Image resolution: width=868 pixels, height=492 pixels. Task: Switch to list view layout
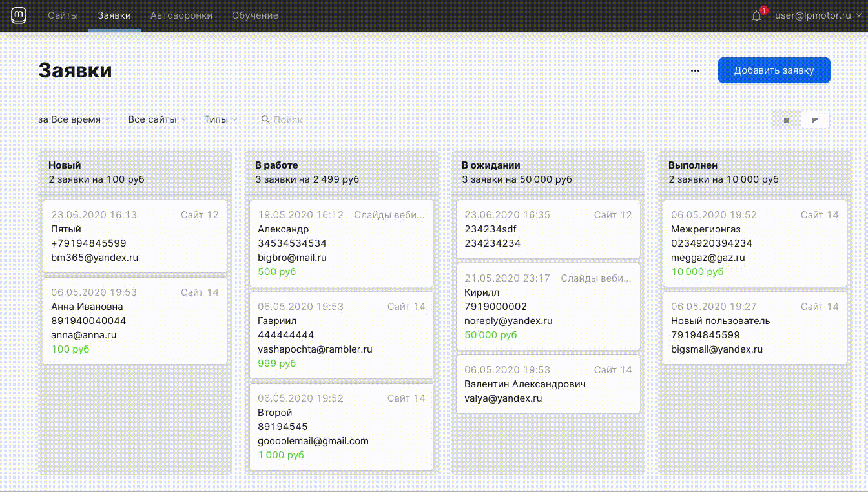coord(787,120)
